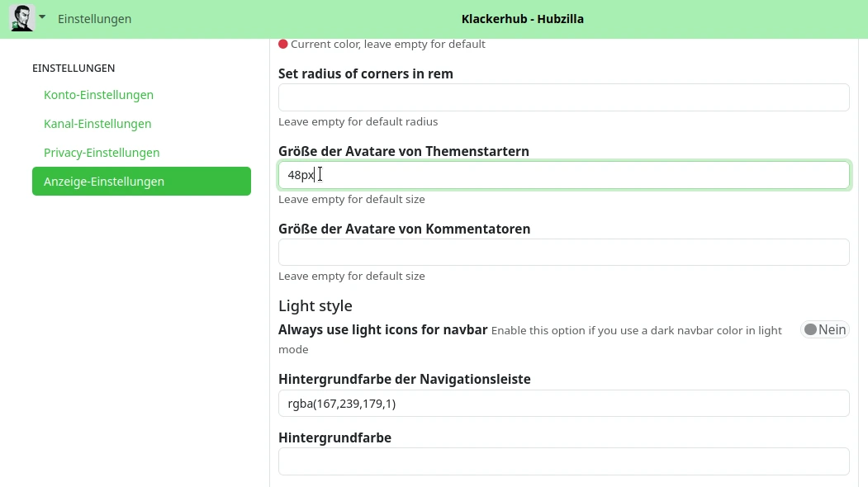
Task: Click the Einstellungen navbar title
Action: pos(94,19)
